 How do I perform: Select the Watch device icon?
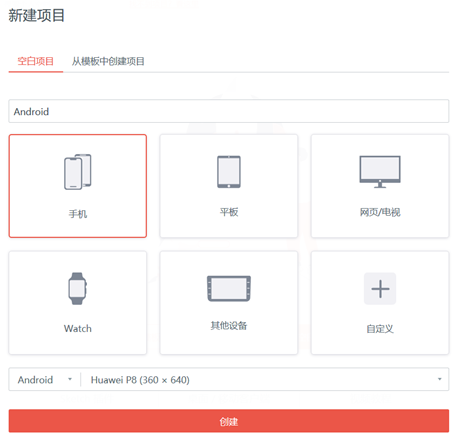click(78, 288)
